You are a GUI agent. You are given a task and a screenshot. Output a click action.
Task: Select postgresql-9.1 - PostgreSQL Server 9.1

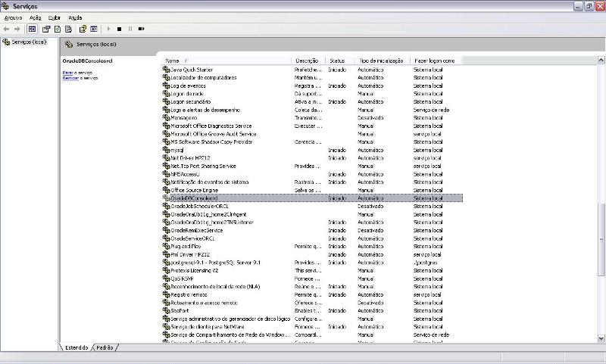click(215, 263)
